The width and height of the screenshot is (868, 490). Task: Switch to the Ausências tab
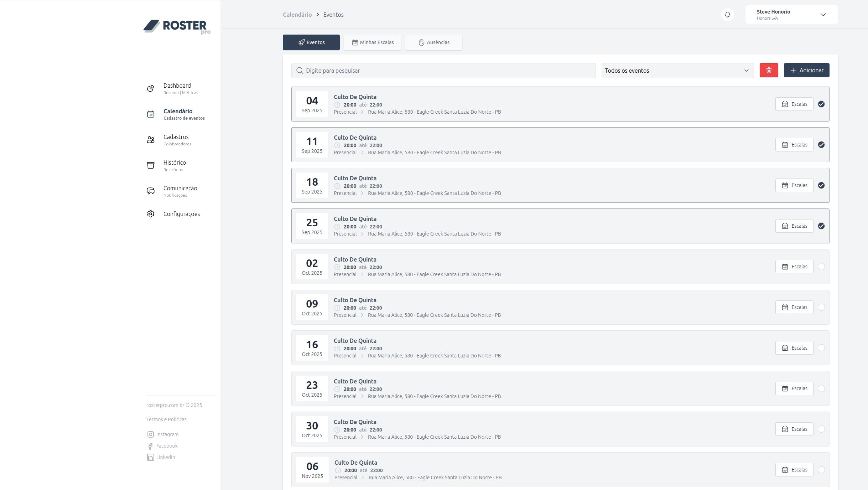click(434, 42)
